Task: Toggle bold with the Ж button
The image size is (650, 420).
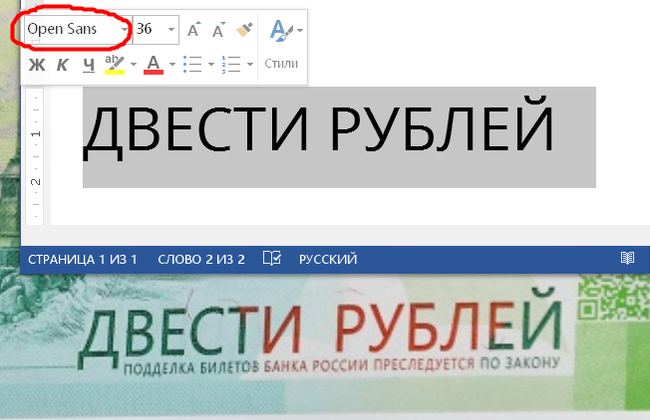Action: click(37, 65)
